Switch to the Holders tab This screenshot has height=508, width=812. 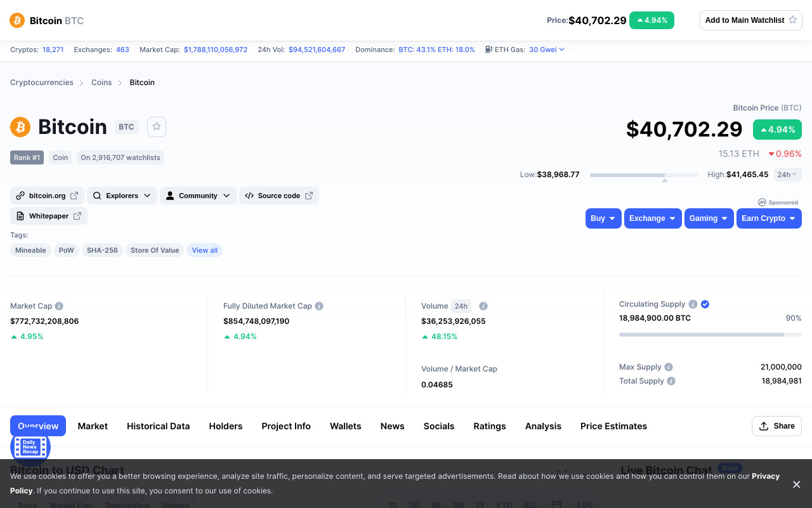click(x=226, y=426)
